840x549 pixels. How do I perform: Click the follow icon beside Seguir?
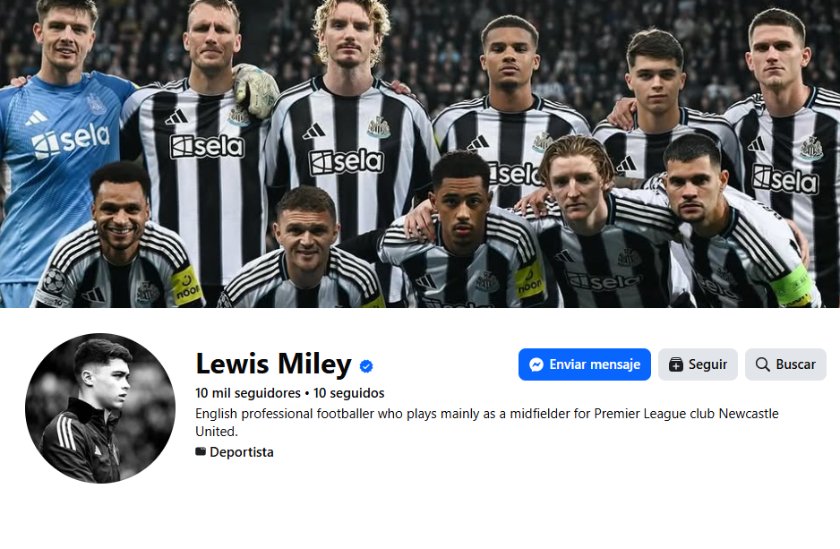(x=676, y=365)
